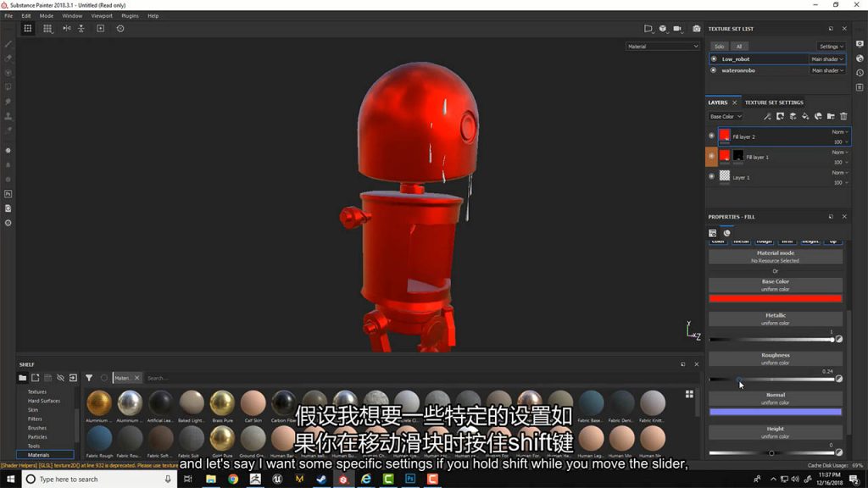Image resolution: width=868 pixels, height=488 pixels.
Task: Click the add folder icon in Layers
Action: pos(831,116)
